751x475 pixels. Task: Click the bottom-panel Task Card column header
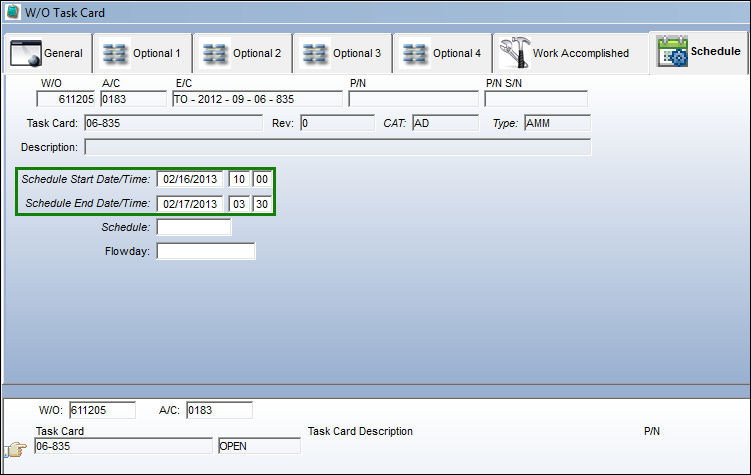60,431
